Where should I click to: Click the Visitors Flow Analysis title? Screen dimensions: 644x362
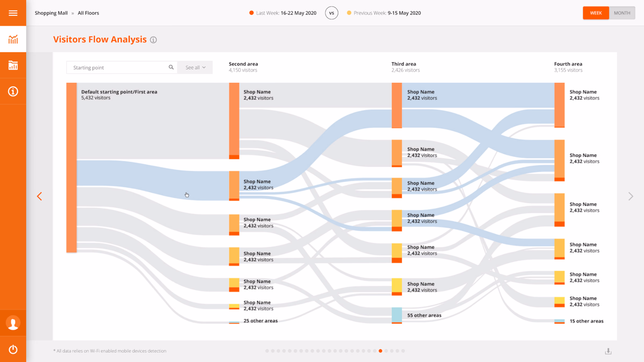pyautogui.click(x=100, y=39)
